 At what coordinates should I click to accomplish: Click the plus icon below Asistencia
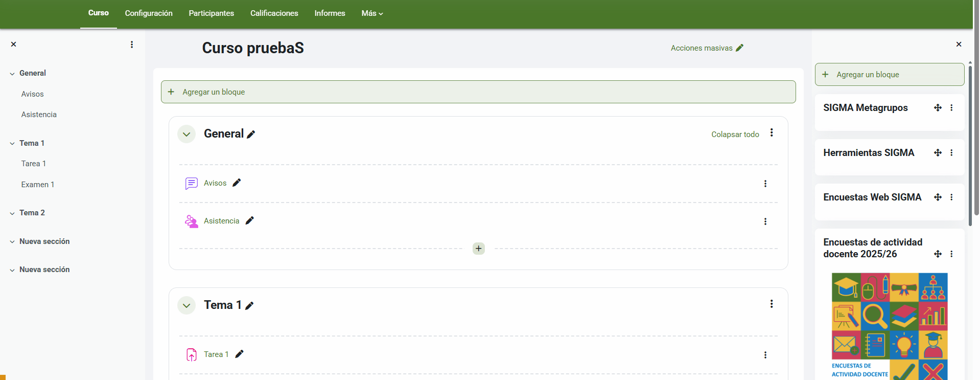[x=478, y=249]
